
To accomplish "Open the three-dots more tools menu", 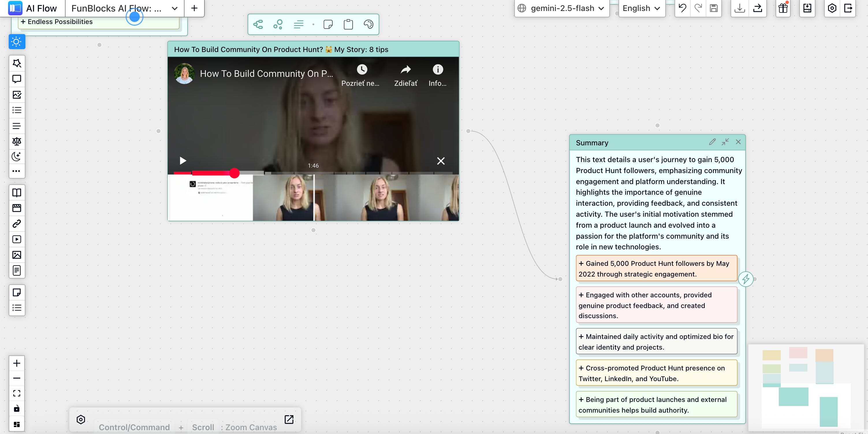I will 16,171.
